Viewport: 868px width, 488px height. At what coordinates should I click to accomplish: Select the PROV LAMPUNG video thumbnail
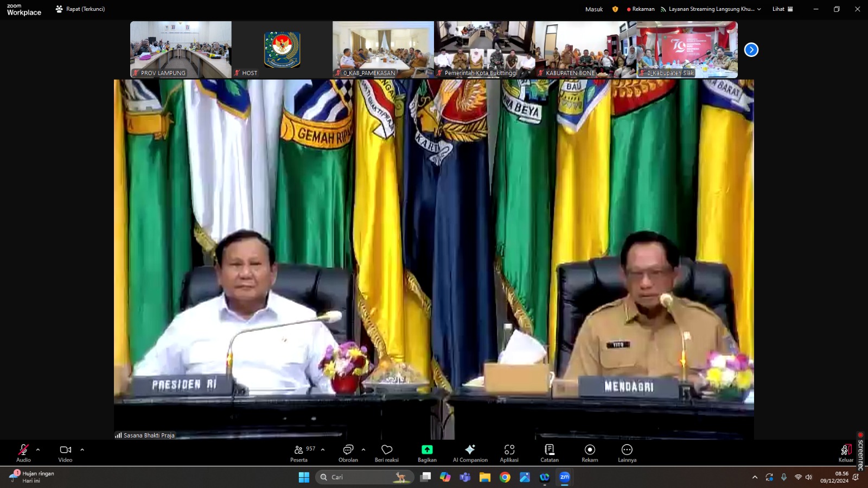coord(181,49)
